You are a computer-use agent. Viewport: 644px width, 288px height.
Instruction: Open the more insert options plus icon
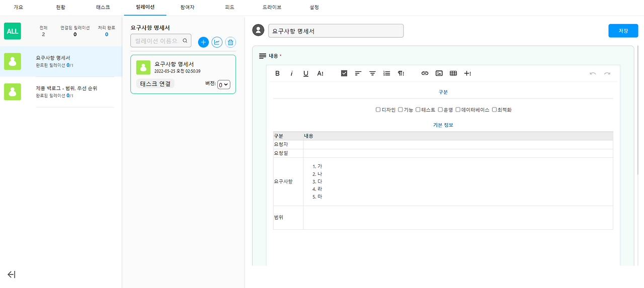tap(467, 73)
